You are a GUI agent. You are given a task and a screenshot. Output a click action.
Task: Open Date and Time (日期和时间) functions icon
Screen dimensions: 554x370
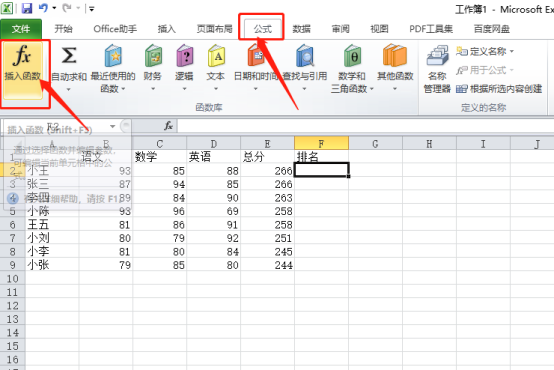tap(256, 55)
